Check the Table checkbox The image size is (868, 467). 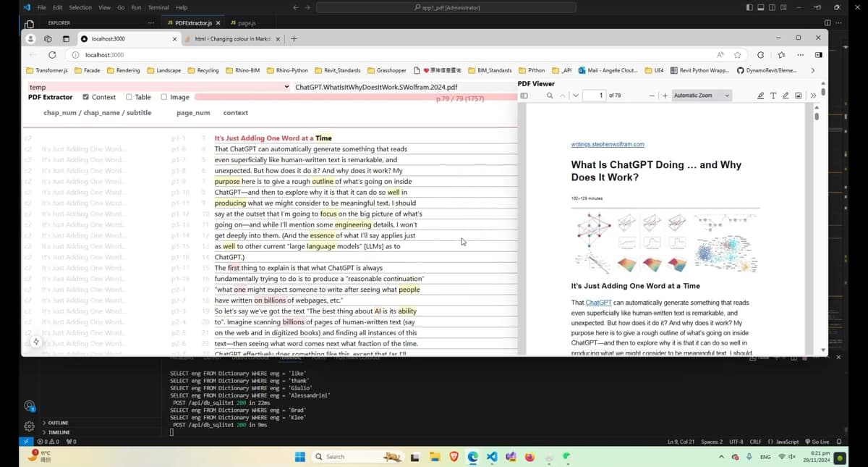point(129,97)
